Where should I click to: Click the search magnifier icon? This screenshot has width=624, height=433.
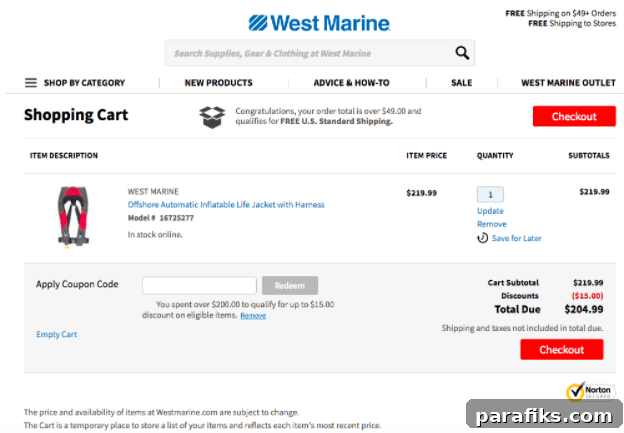[x=462, y=53]
